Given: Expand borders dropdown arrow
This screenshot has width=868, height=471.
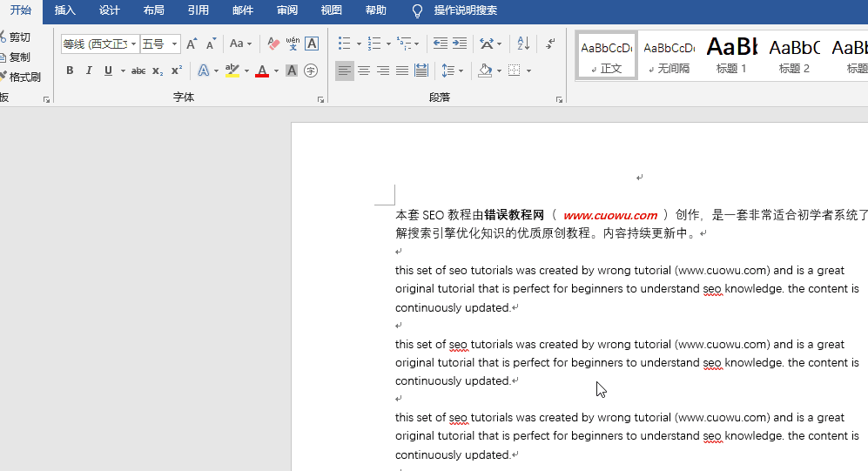Looking at the screenshot, I should [528, 71].
